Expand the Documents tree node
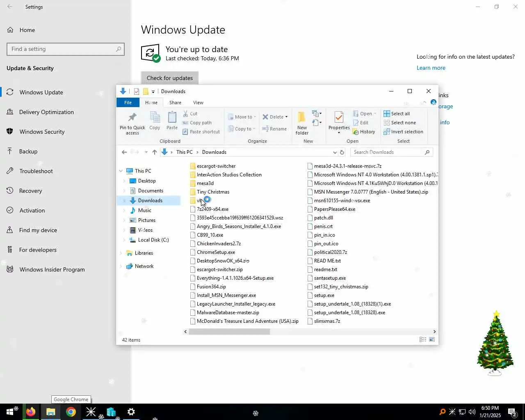The height and width of the screenshot is (420, 525). point(124,191)
